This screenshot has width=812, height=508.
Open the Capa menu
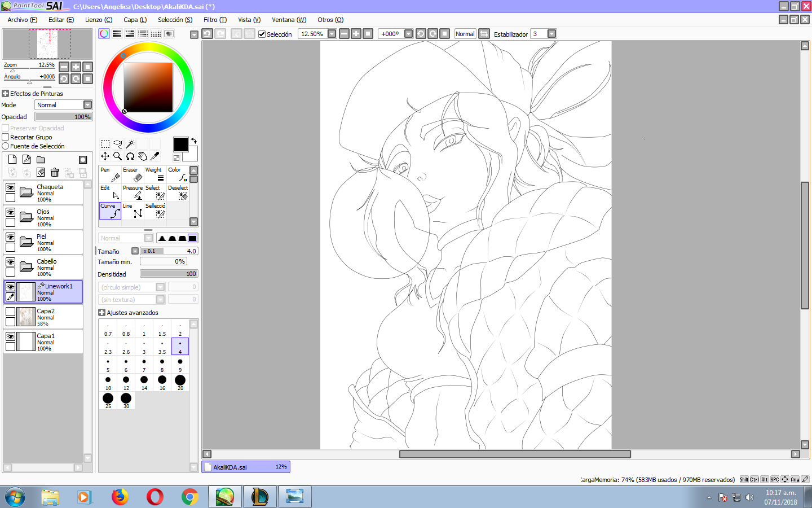pyautogui.click(x=135, y=20)
